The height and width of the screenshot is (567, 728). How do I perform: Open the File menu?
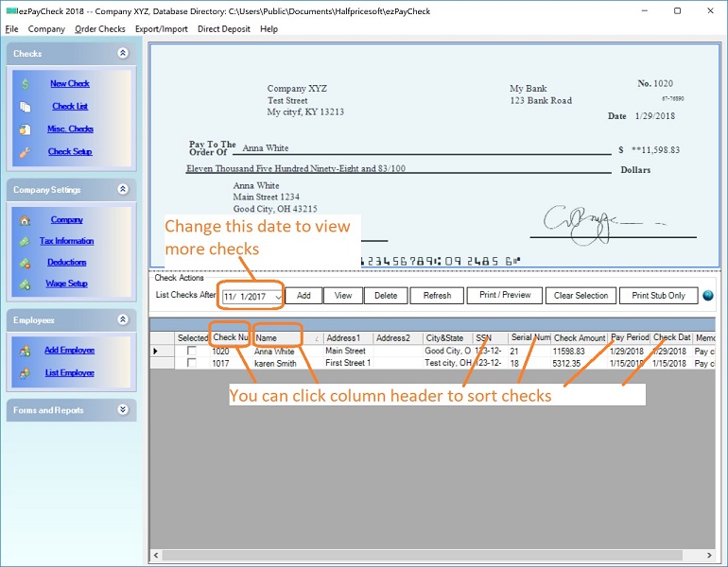(x=11, y=28)
